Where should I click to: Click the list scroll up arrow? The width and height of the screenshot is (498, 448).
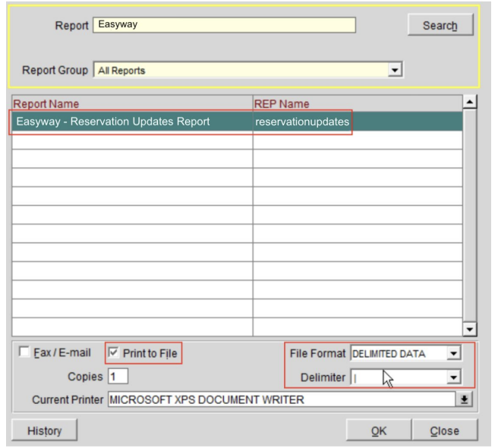[469, 102]
